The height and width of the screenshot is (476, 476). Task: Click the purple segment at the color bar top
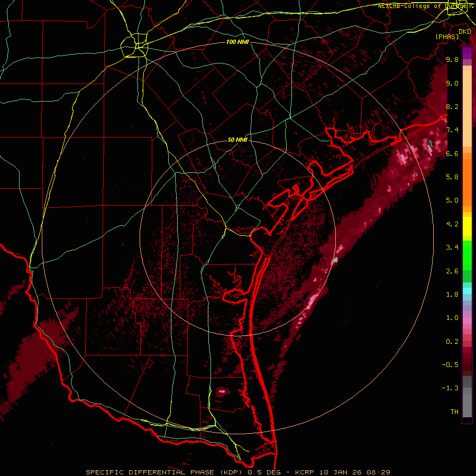(467, 53)
